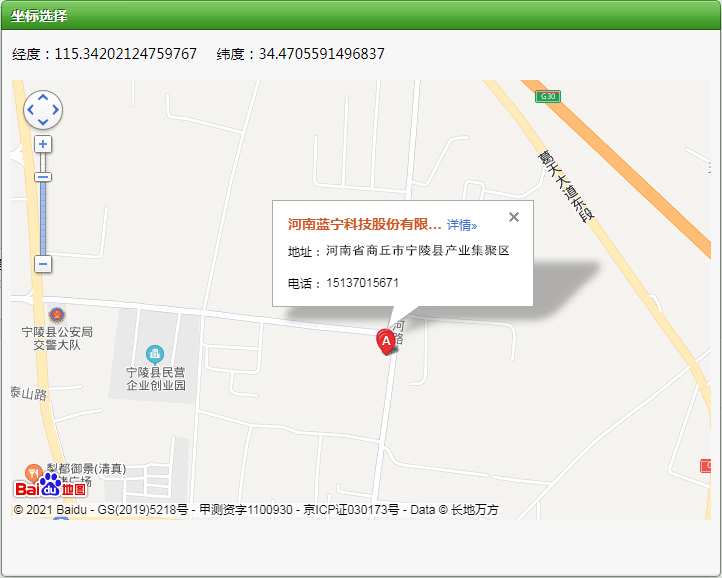
Task: Pan map left with navigation arrow
Action: click(x=30, y=110)
